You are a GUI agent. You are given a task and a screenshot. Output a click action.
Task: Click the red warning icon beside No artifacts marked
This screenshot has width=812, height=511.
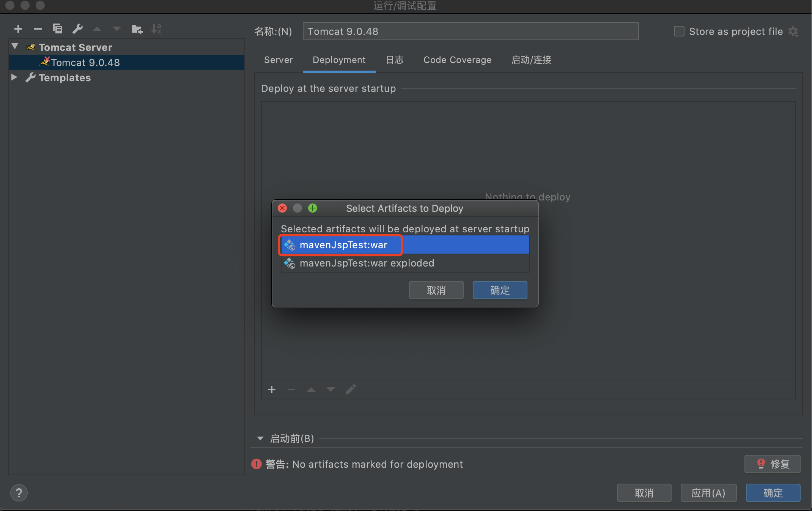point(257,464)
